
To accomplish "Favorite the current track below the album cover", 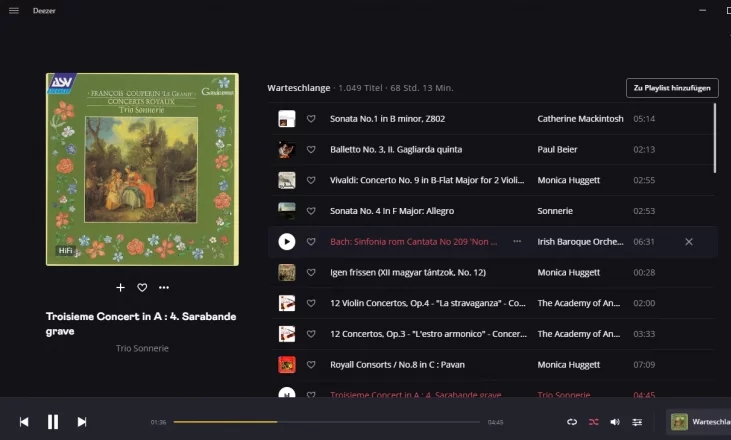I will 142,288.
